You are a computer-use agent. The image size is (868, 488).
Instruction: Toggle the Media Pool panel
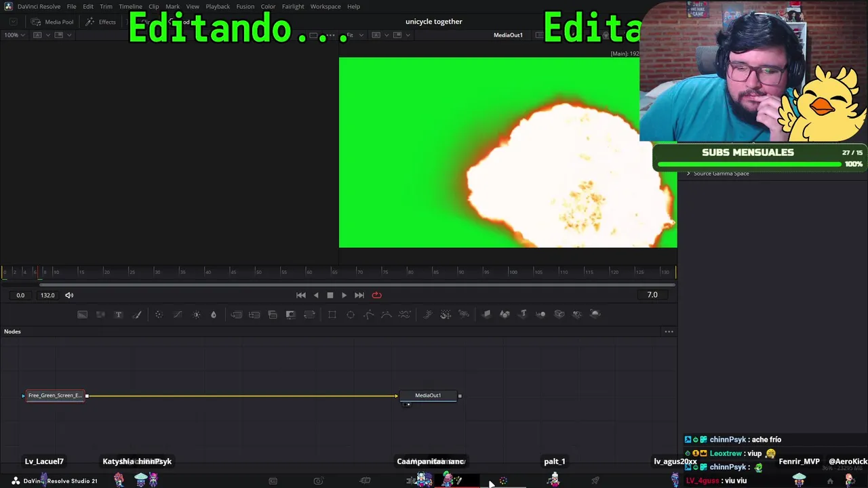[x=52, y=22]
